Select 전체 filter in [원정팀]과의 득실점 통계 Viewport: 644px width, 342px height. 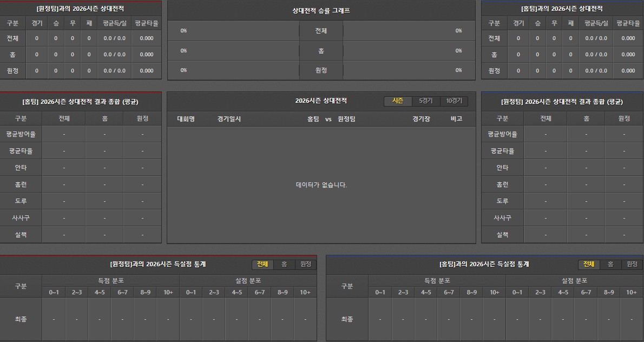coord(262,265)
